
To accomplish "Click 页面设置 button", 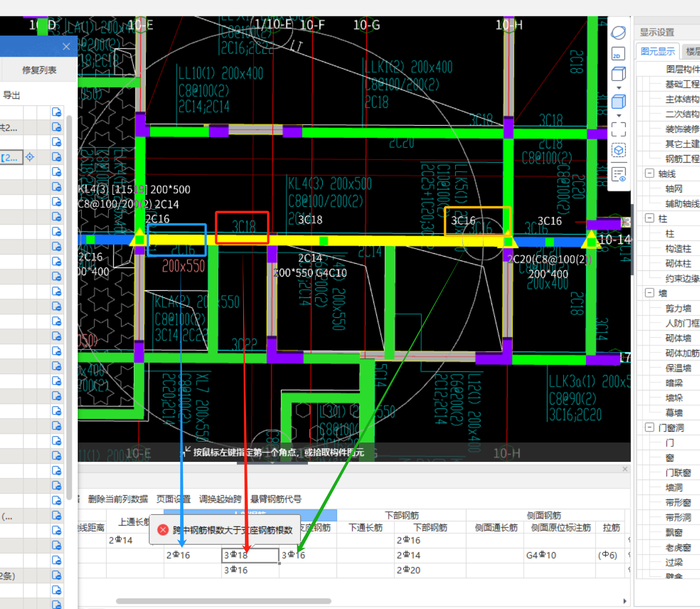I will point(173,499).
